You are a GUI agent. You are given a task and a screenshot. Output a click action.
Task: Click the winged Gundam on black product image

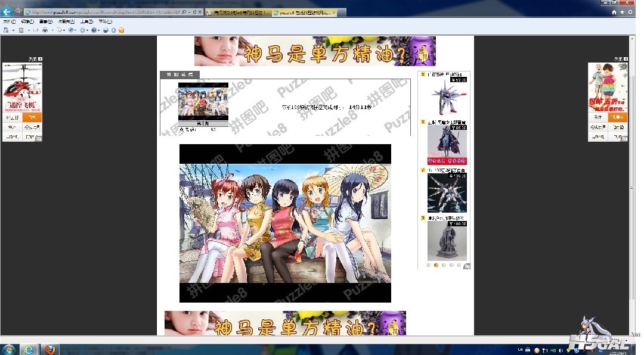[x=447, y=193]
